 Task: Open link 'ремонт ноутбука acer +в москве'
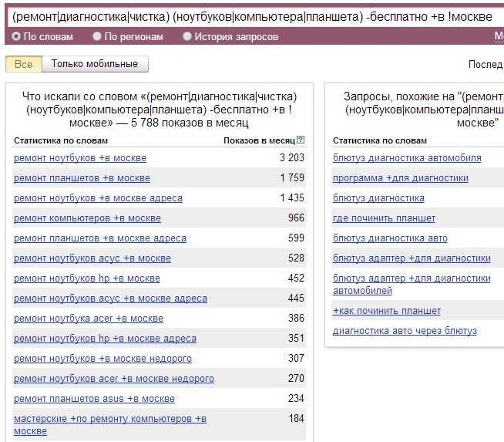pos(89,319)
